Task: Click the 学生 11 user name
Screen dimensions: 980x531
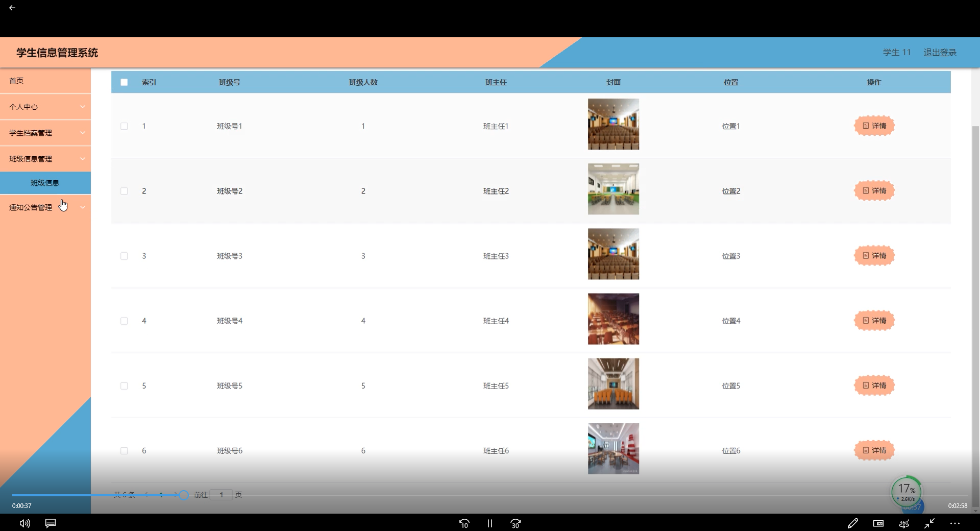Action: (897, 52)
